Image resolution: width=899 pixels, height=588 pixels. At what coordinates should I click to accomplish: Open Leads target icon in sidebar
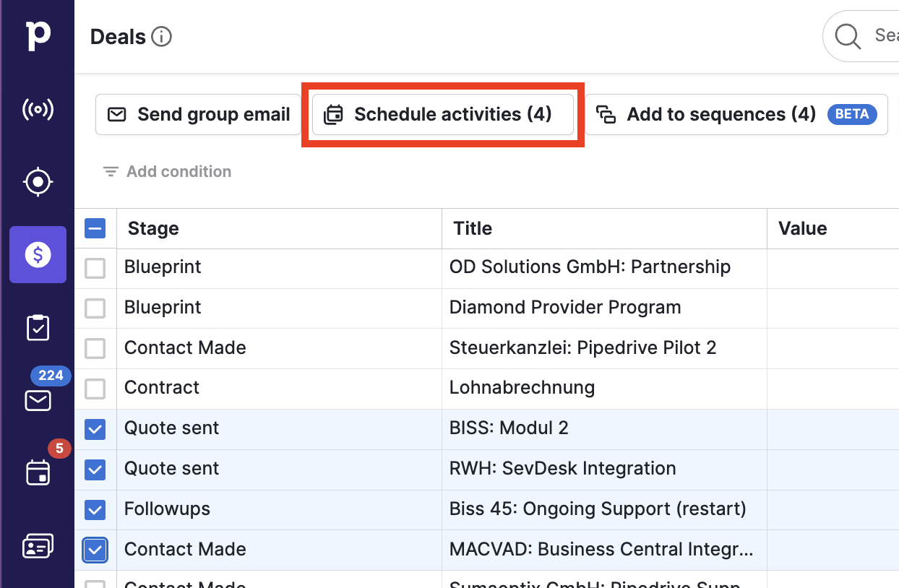pos(38,181)
